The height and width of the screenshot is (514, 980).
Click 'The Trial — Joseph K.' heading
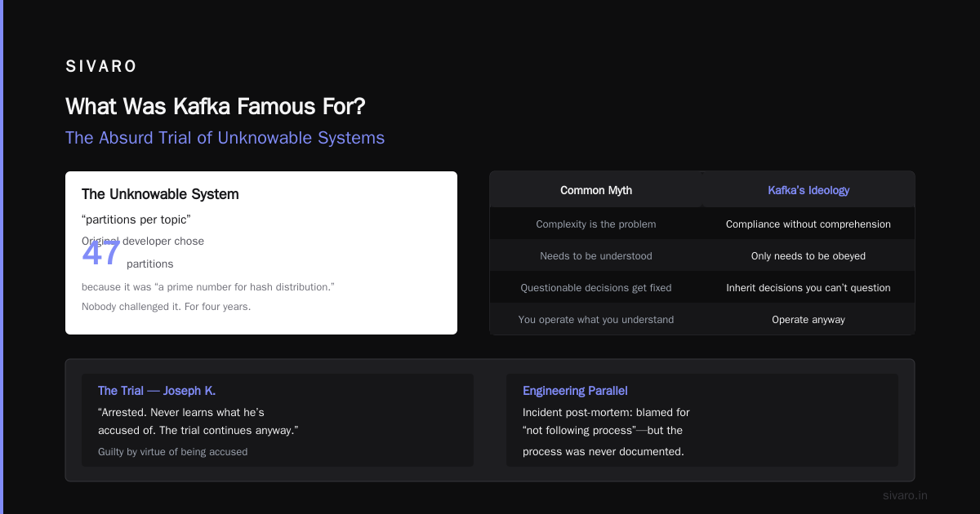point(157,391)
